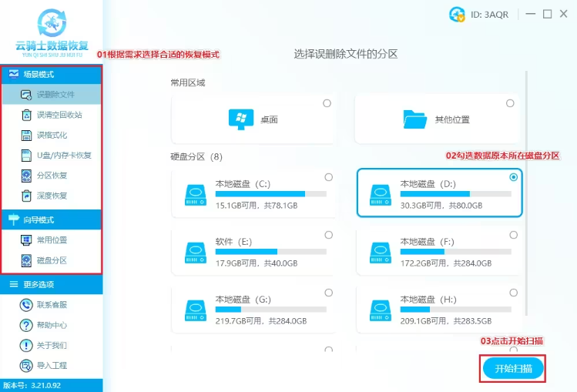Switch to 分区恢复 mode label
The height and width of the screenshot is (392, 577).
point(52,176)
